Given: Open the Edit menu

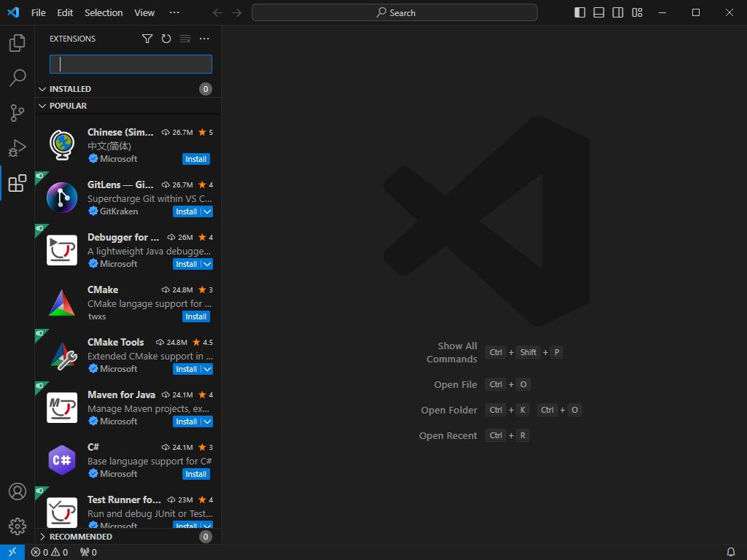Looking at the screenshot, I should click(65, 13).
